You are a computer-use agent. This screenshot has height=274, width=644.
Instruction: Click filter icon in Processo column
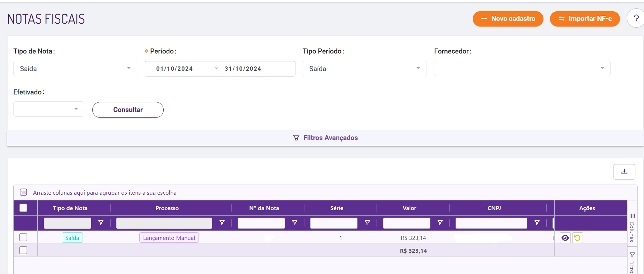click(222, 223)
